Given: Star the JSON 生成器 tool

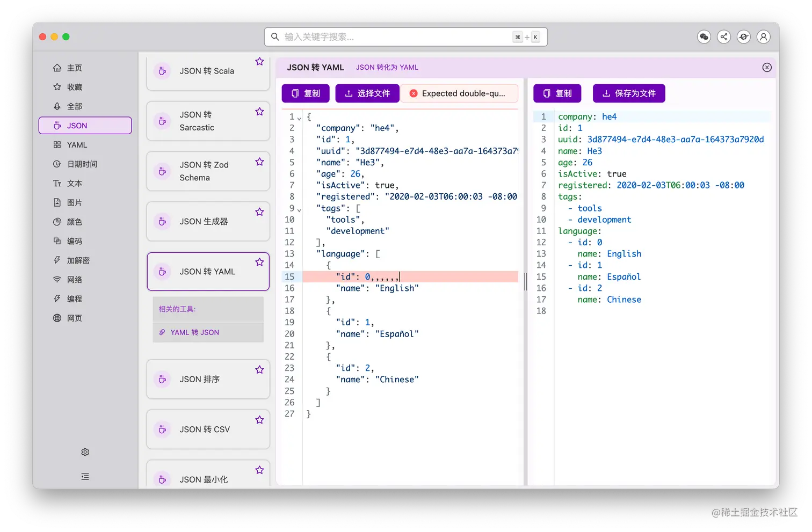Looking at the screenshot, I should pyautogui.click(x=259, y=212).
